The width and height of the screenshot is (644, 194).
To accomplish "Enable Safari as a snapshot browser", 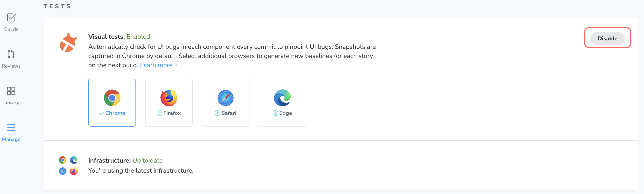I will (225, 103).
